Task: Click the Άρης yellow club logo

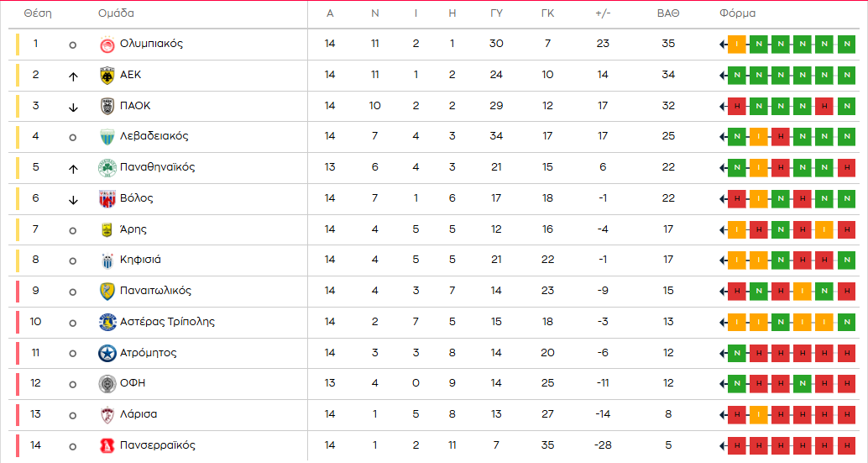Action: coord(107,229)
